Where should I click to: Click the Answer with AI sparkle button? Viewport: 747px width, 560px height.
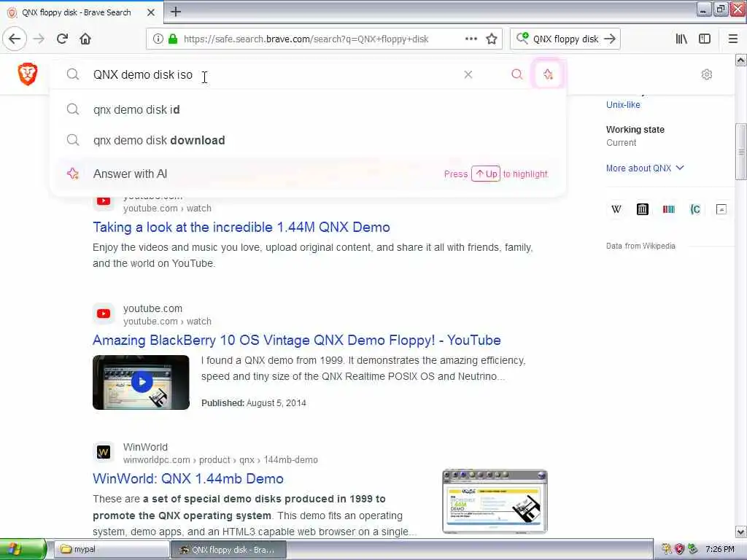[548, 74]
